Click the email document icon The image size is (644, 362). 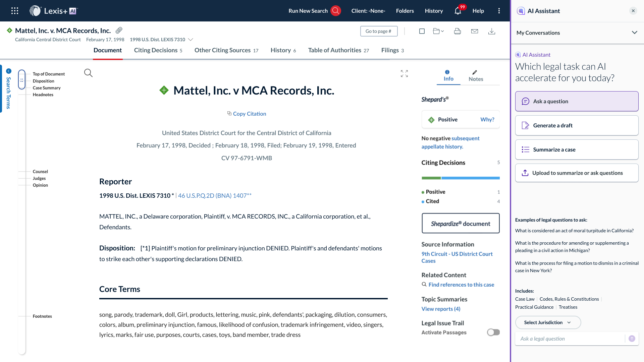(474, 31)
